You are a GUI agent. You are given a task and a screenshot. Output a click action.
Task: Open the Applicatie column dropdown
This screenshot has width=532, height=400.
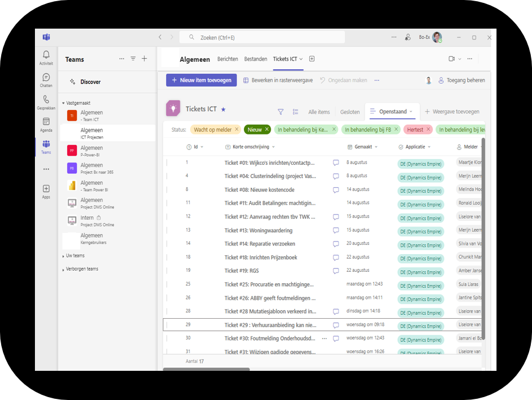tap(428, 147)
